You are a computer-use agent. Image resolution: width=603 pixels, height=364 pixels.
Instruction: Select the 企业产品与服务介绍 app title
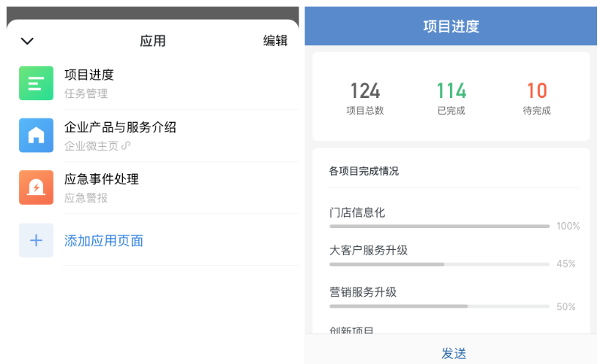tap(120, 127)
